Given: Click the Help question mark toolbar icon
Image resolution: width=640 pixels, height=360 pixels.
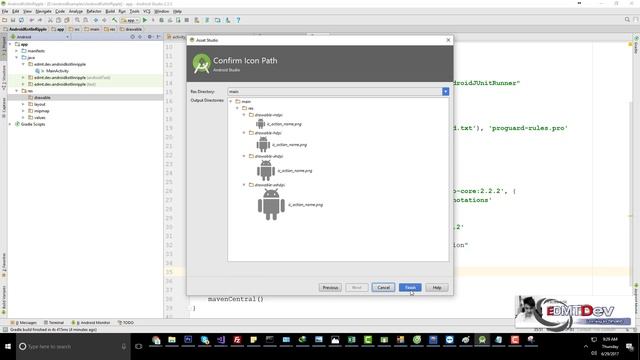Looking at the screenshot, I should (x=238, y=20).
